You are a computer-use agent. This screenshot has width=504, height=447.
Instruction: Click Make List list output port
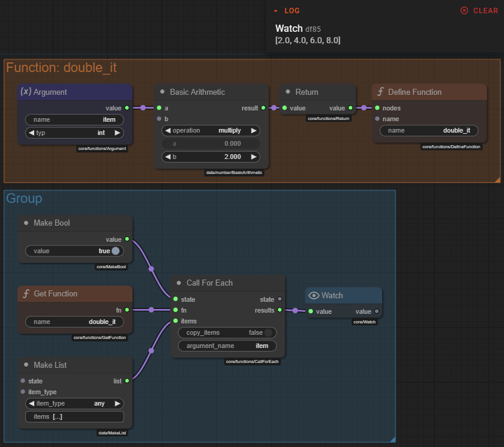[127, 381]
